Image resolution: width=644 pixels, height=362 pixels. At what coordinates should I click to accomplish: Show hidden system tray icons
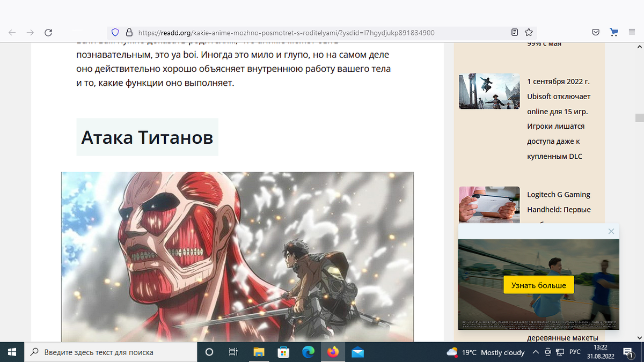pos(536,352)
